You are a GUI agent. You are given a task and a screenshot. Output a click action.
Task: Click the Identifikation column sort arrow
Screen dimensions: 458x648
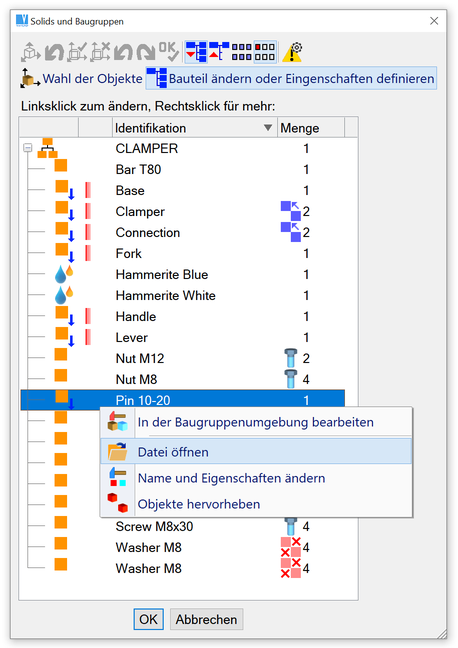pyautogui.click(x=268, y=128)
